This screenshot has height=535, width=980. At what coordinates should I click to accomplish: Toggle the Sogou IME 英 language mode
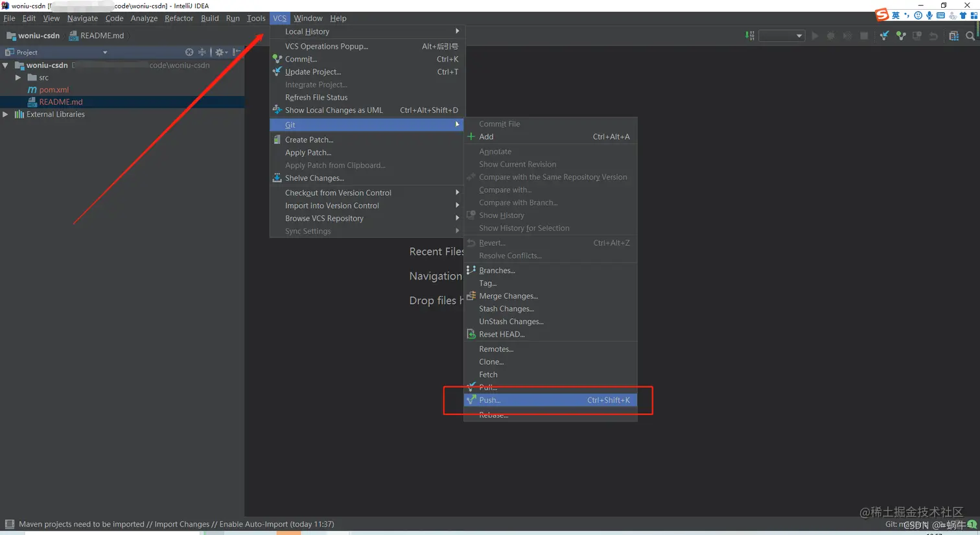point(896,15)
